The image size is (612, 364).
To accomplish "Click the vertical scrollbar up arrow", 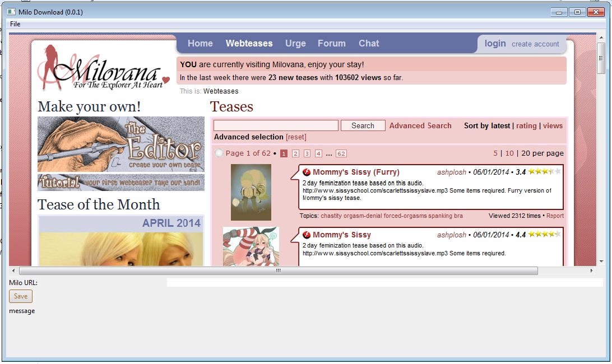I will [601, 38].
